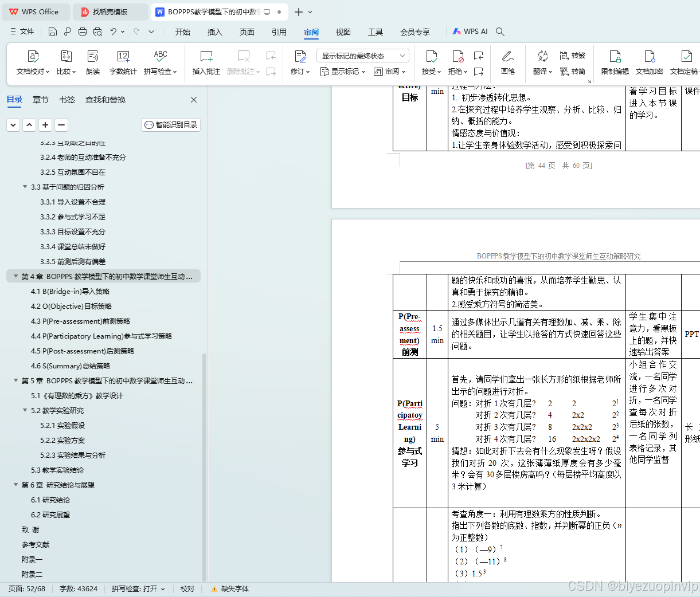Open 拼写检查 status dropdown
The height and width of the screenshot is (597, 700).
click(x=138, y=588)
